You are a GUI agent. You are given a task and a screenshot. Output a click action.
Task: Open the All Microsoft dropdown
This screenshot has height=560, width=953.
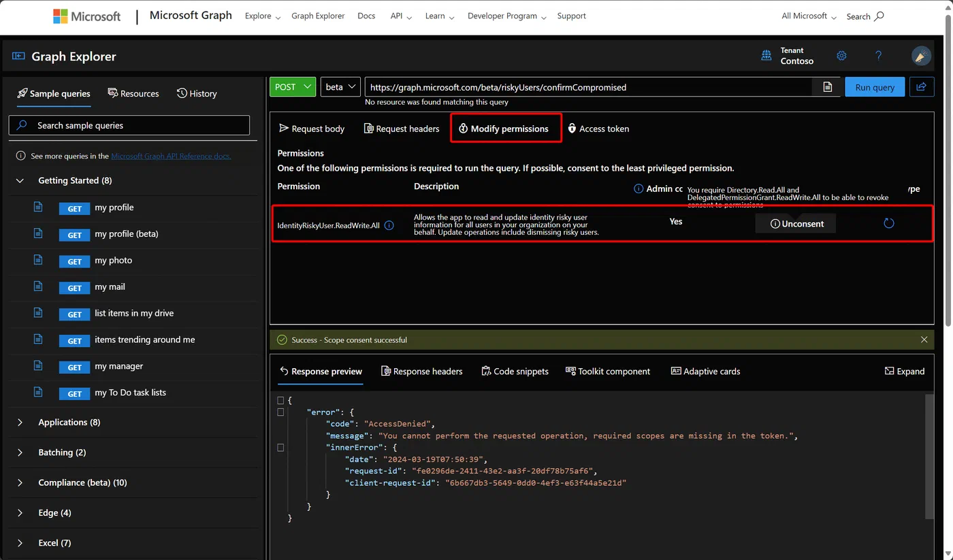pyautogui.click(x=809, y=16)
